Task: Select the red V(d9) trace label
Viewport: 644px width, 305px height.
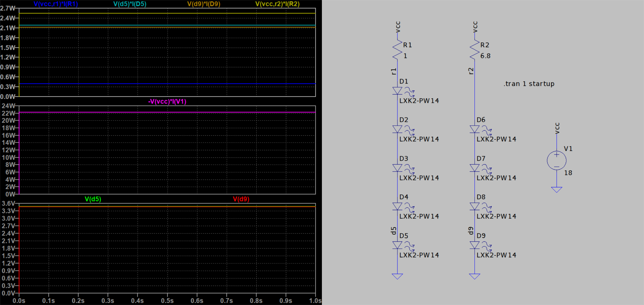Action: click(x=241, y=199)
